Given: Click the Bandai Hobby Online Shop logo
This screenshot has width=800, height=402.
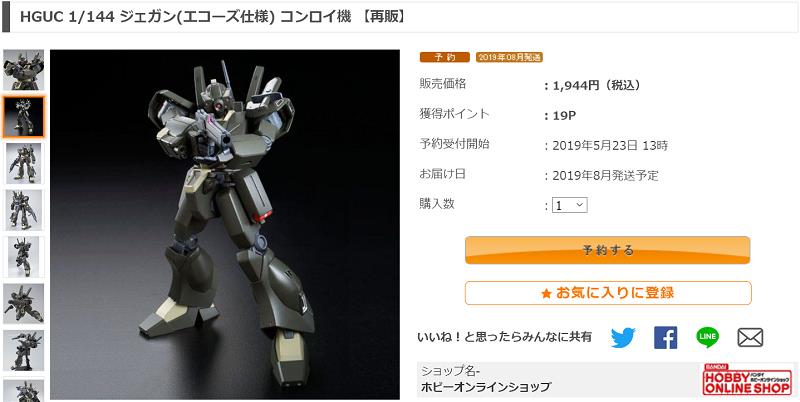Looking at the screenshot, I should [747, 380].
